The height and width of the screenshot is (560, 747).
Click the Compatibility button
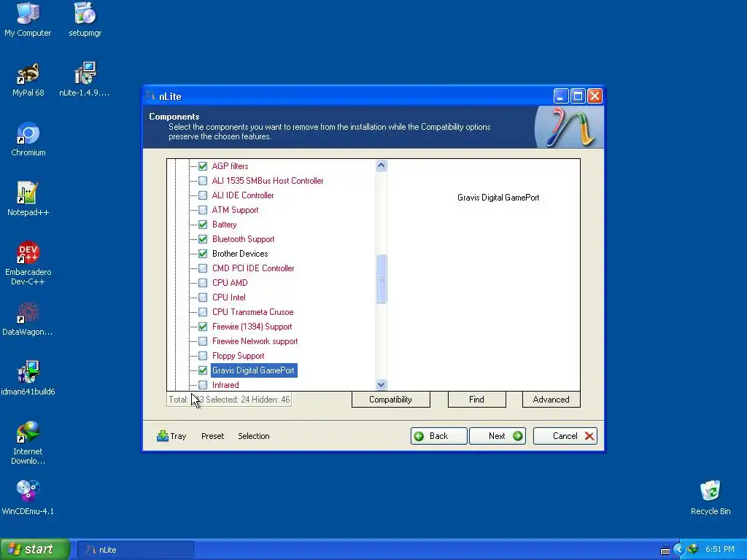[x=391, y=400]
